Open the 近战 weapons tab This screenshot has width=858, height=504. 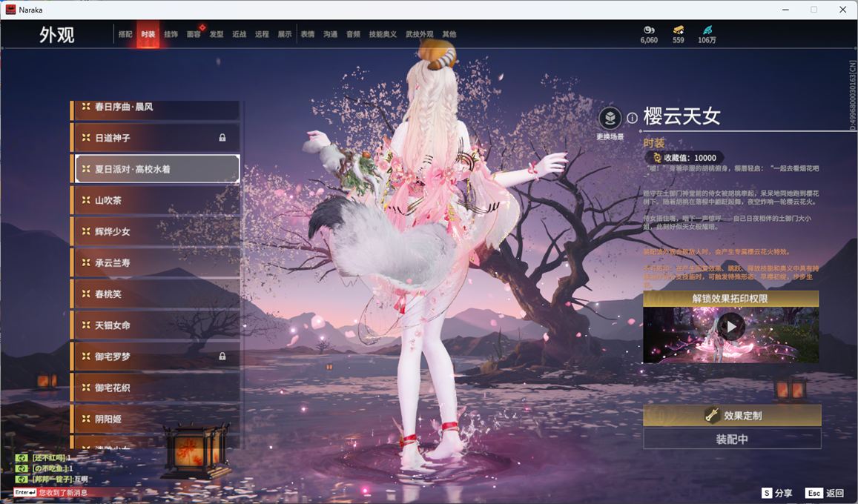pyautogui.click(x=239, y=34)
